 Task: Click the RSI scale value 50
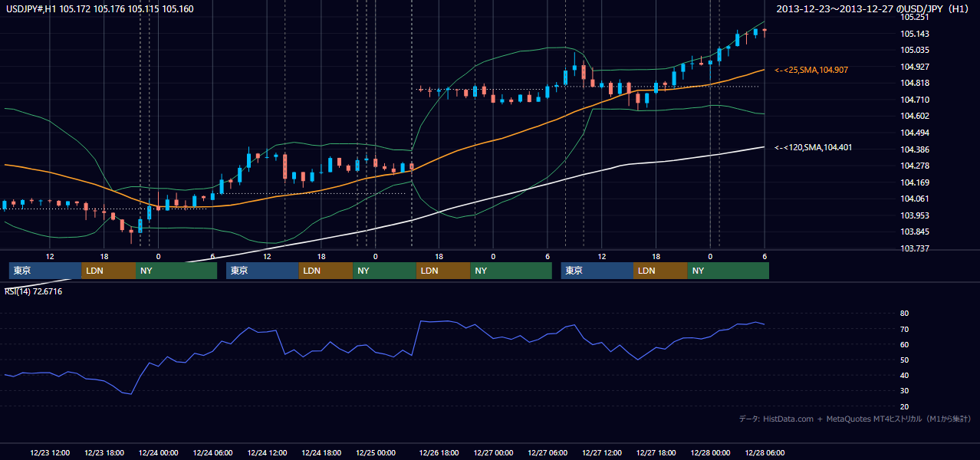[x=905, y=360]
